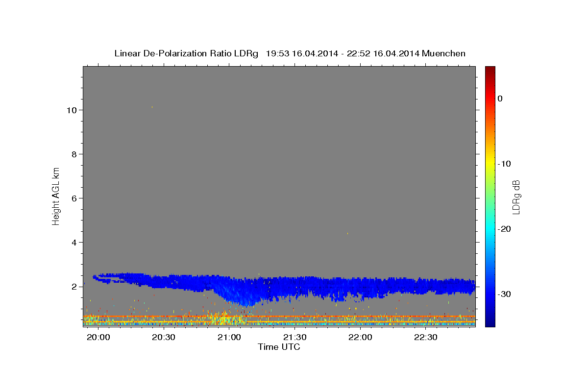The height and width of the screenshot is (392, 588).
Task: Click the 'Time UTC' axis label
Action: pyautogui.click(x=279, y=347)
